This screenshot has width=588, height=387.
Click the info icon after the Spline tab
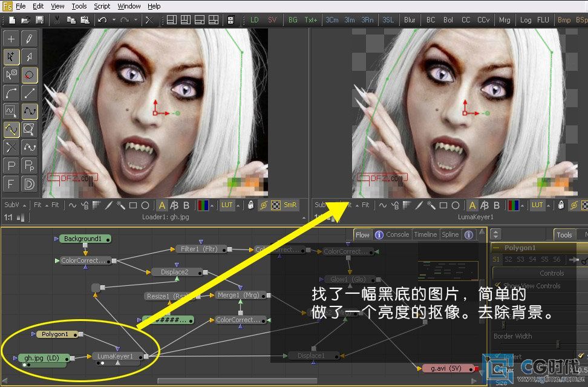click(x=469, y=235)
